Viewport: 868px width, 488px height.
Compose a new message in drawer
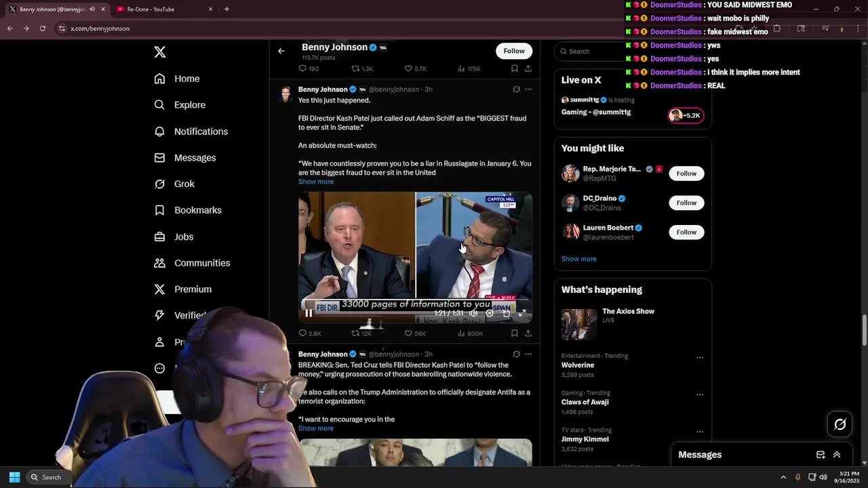(x=821, y=455)
